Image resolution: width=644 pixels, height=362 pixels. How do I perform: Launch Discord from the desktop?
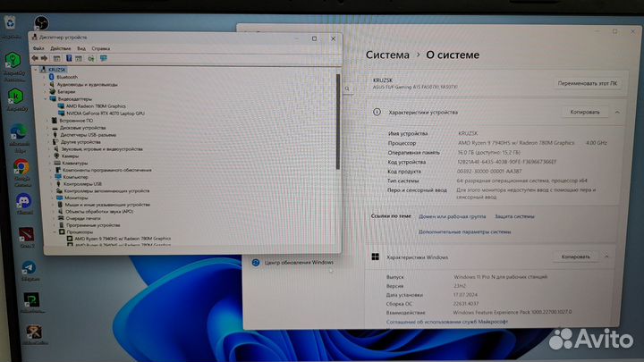pos(24,201)
